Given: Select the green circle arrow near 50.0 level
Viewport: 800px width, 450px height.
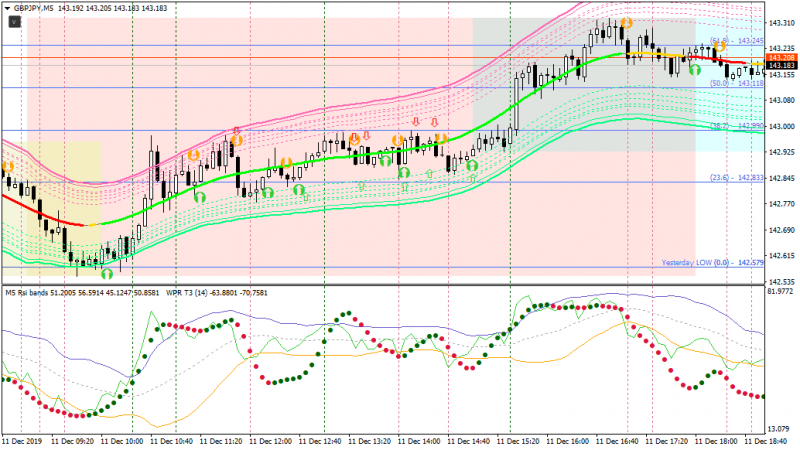Looking at the screenshot, I should [695, 70].
